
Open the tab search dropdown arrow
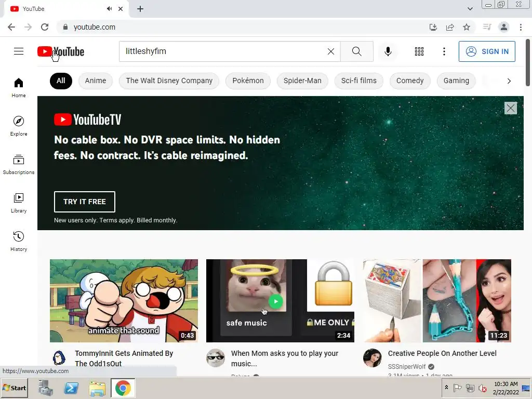click(x=470, y=9)
